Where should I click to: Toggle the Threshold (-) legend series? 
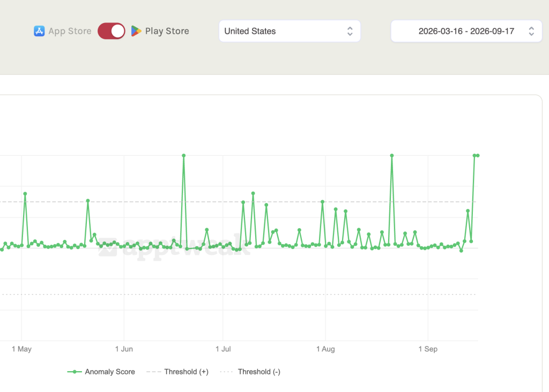250,372
